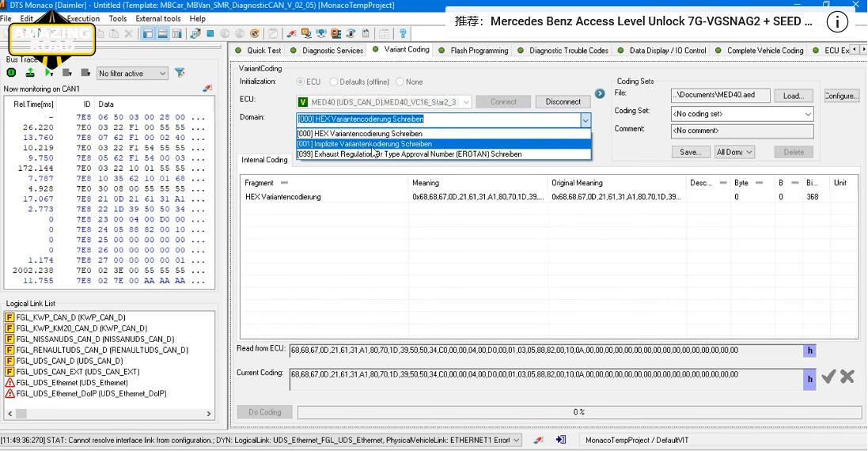Click the green counter reset icon in Bus Trace
Screen dimensions: 868x451
pyautogui.click(x=12, y=73)
